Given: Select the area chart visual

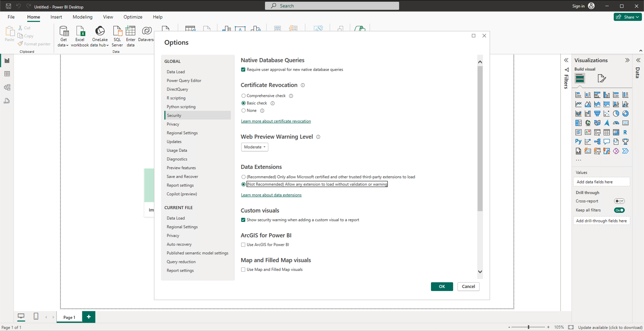Looking at the screenshot, I should [x=588, y=104].
